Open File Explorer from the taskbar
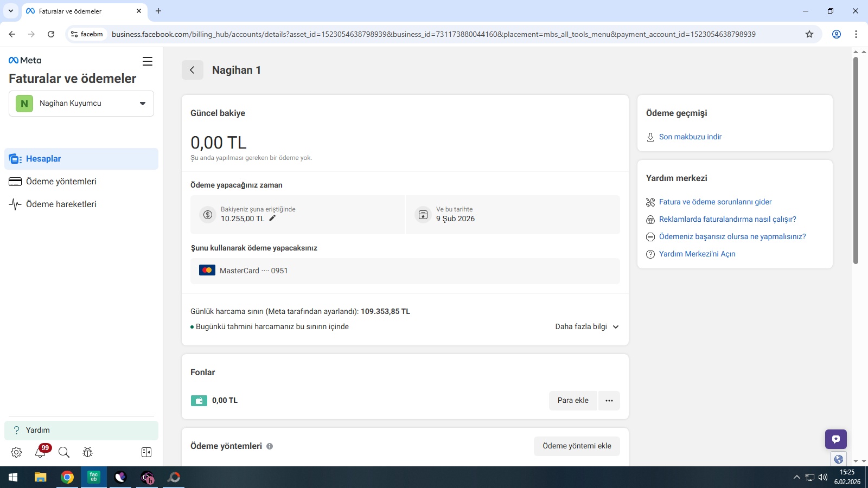The image size is (868, 488). pos(41,477)
